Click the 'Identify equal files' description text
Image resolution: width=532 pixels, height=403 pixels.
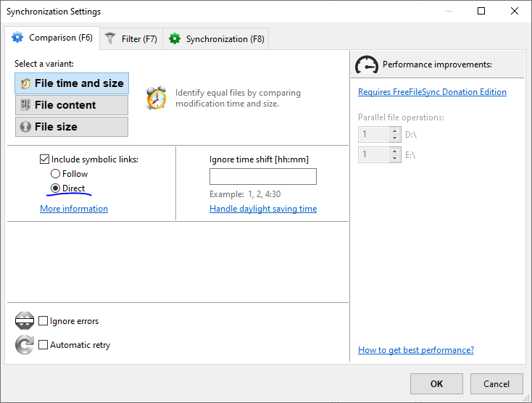(238, 98)
